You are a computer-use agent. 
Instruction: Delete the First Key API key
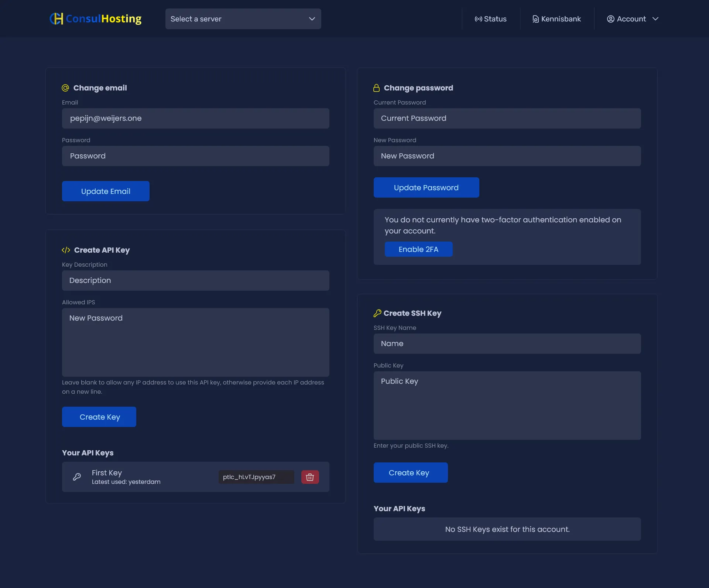click(310, 477)
